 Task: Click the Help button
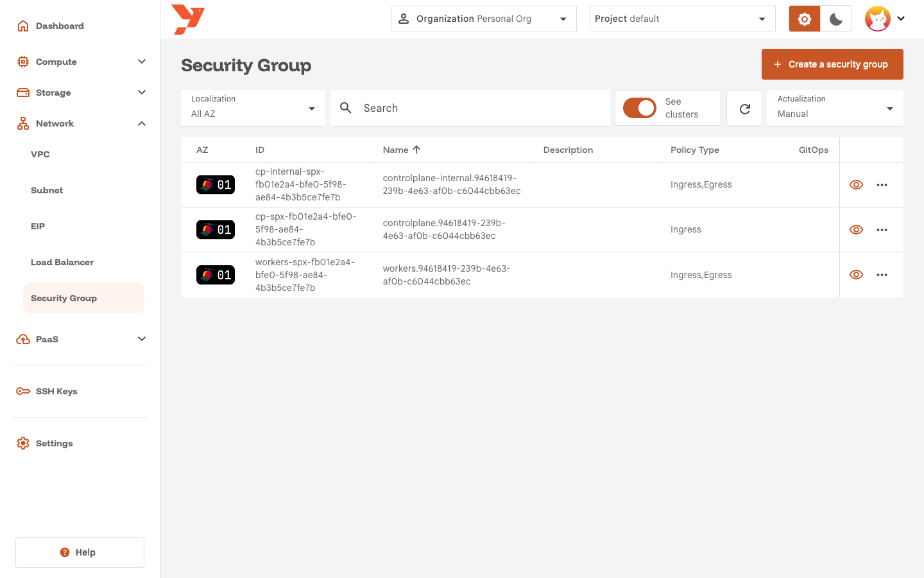(x=80, y=552)
